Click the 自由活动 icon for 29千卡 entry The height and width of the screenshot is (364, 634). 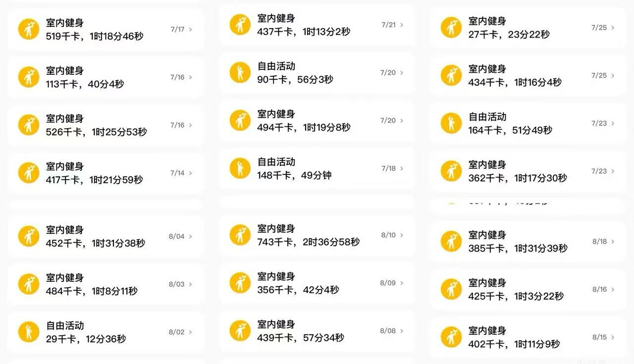[x=29, y=332]
